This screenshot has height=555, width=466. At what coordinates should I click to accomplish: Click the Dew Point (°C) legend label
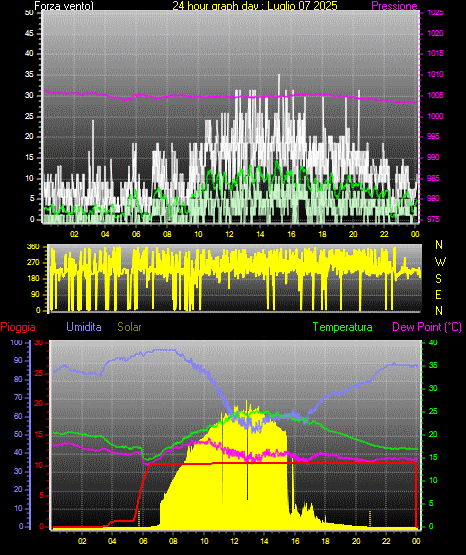427,327
